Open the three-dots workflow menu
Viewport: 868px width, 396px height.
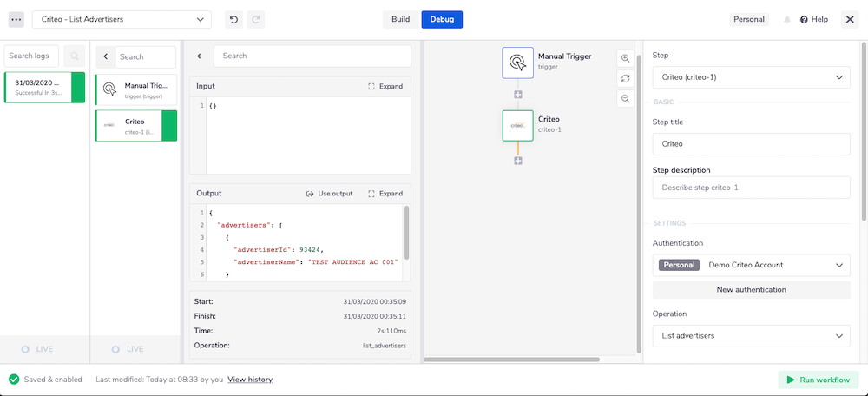(x=16, y=19)
